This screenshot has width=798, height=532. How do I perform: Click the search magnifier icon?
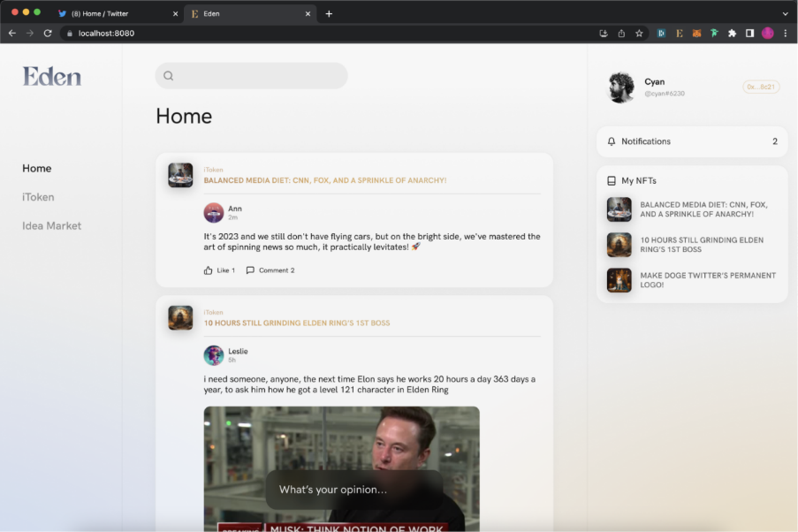coord(169,76)
